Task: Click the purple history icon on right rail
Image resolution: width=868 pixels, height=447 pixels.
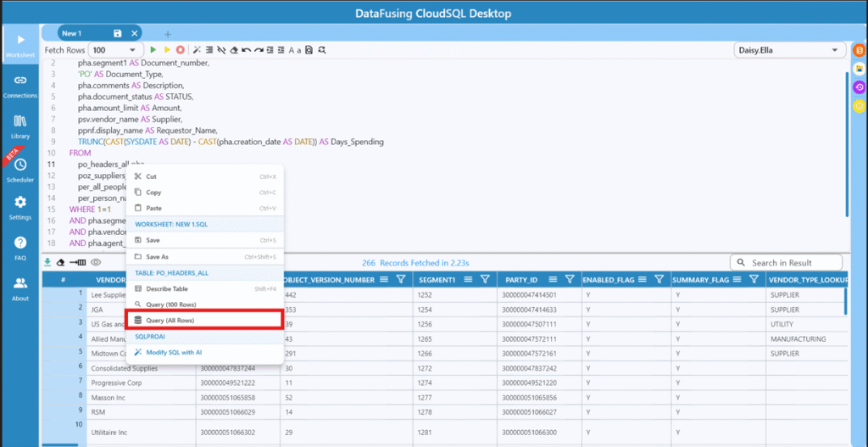Action: (860, 87)
